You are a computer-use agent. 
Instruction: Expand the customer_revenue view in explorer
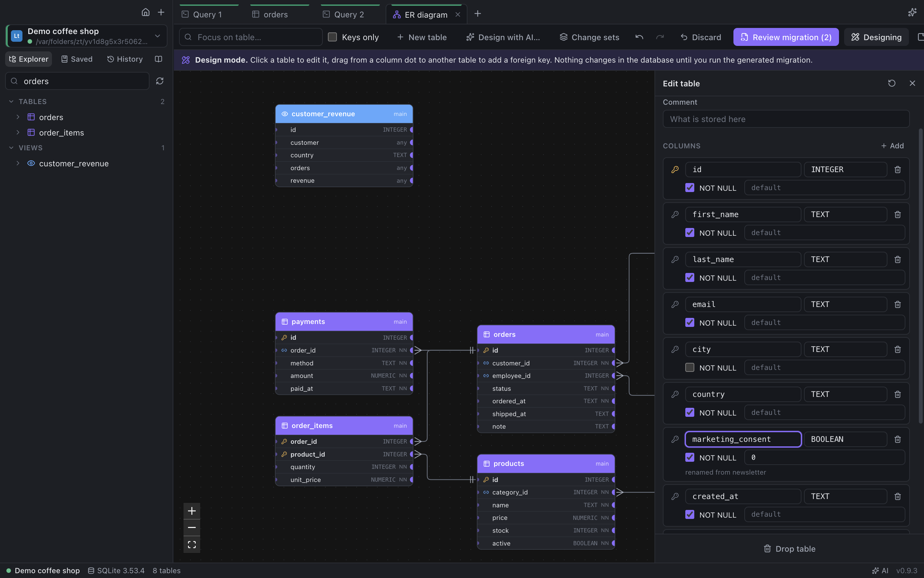(18, 163)
